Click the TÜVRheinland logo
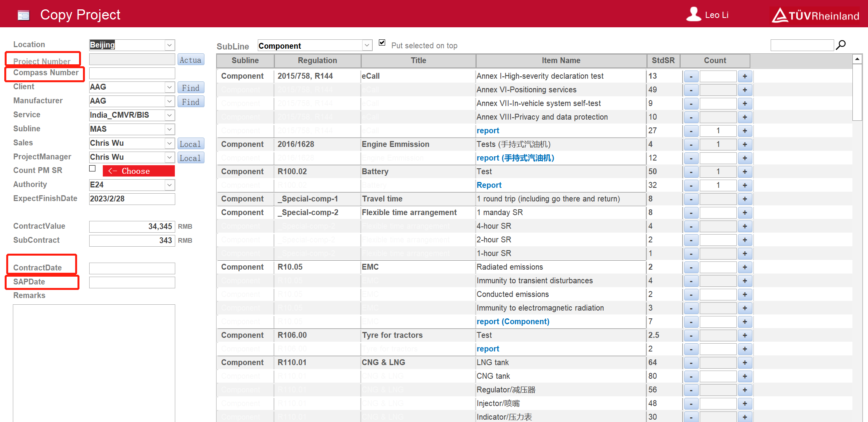The width and height of the screenshot is (868, 422). click(815, 16)
